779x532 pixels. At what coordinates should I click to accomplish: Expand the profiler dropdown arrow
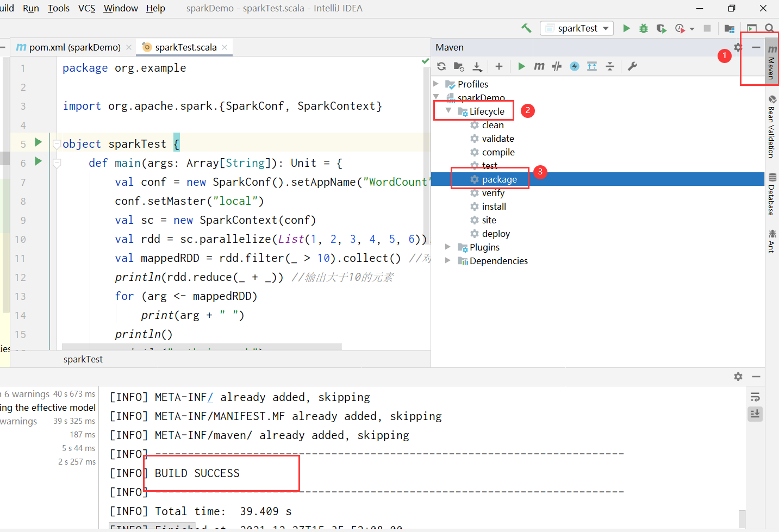692,29
